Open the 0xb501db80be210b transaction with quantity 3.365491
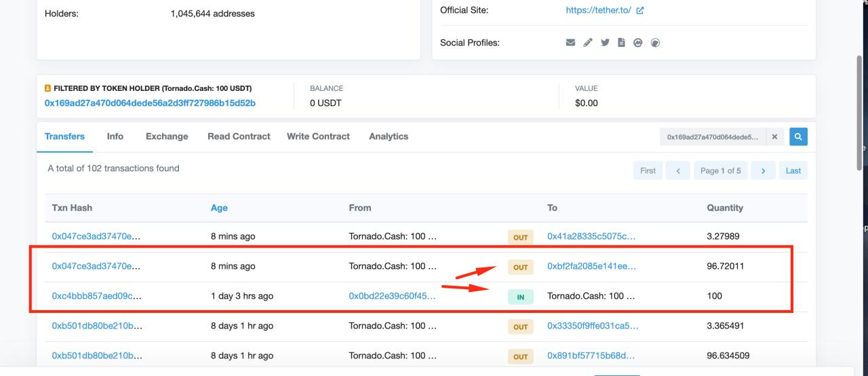 coord(96,326)
